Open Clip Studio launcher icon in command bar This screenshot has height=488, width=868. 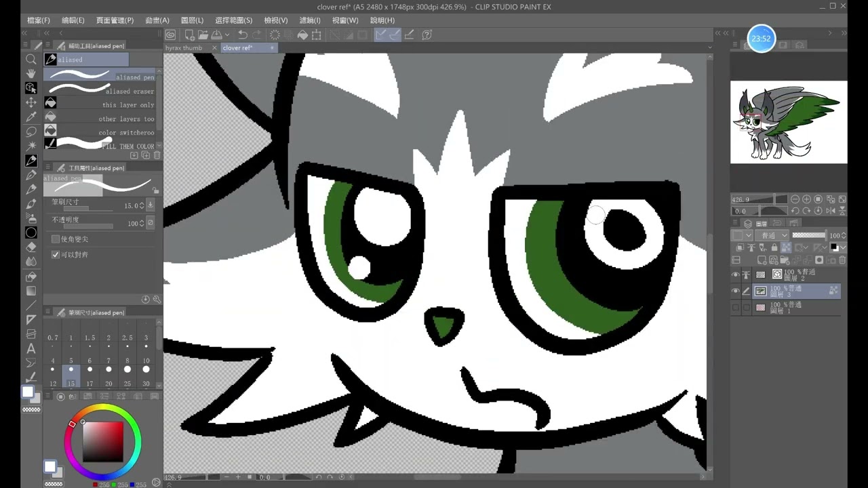(170, 35)
